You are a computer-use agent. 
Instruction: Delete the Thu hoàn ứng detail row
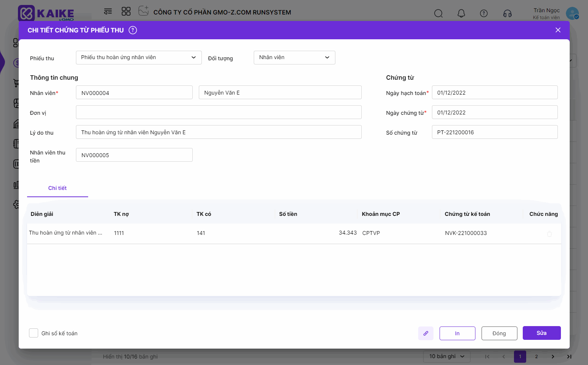[x=549, y=234]
